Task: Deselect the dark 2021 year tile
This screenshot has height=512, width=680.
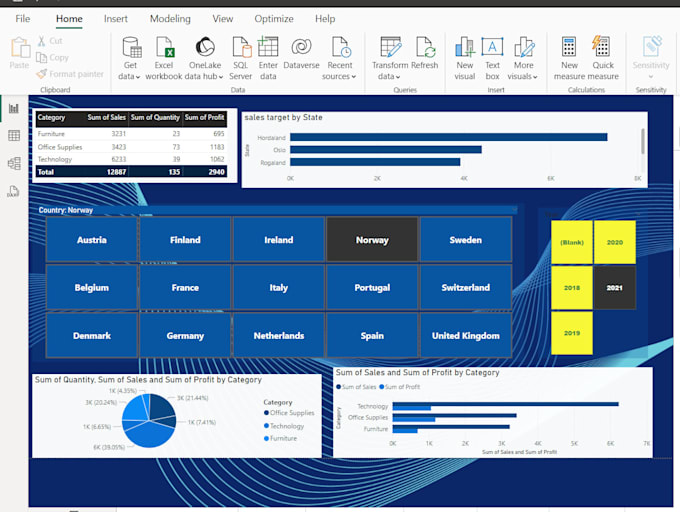Action: coord(615,287)
